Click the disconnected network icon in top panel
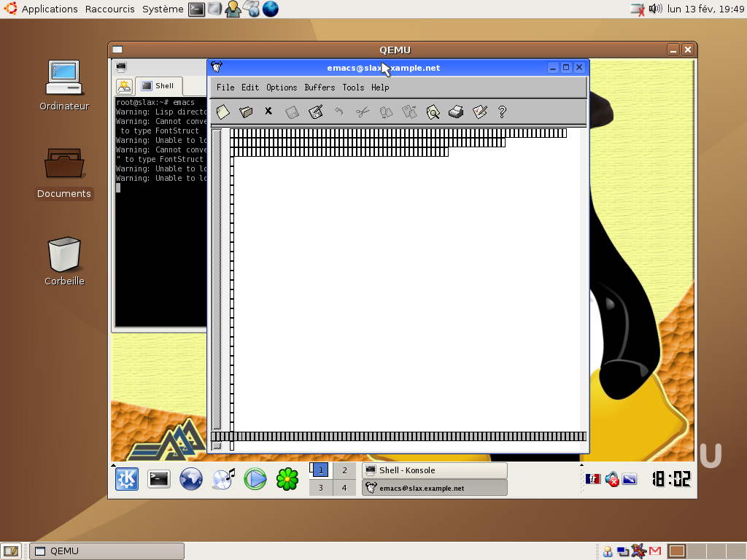Image resolution: width=747 pixels, height=560 pixels. tap(638, 9)
